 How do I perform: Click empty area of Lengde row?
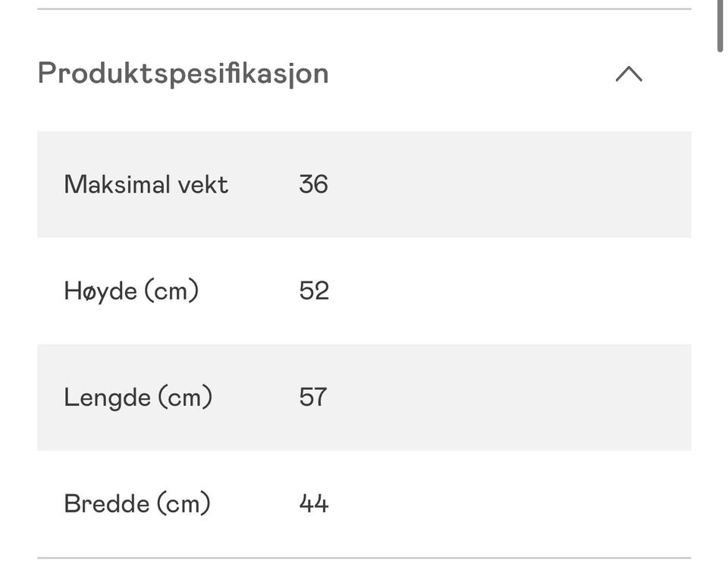(510, 398)
